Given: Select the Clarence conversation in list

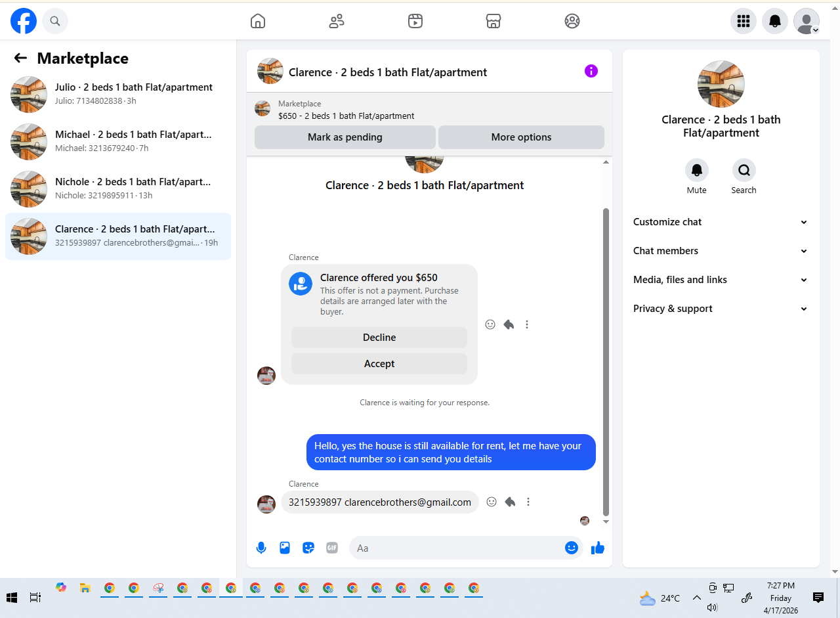Looking at the screenshot, I should (x=118, y=236).
